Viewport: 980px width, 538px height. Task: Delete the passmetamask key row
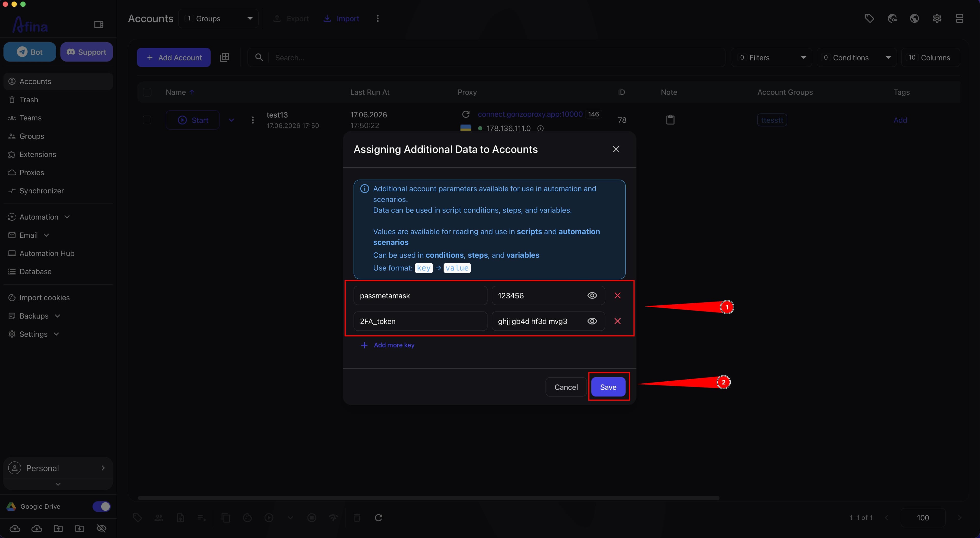point(617,295)
